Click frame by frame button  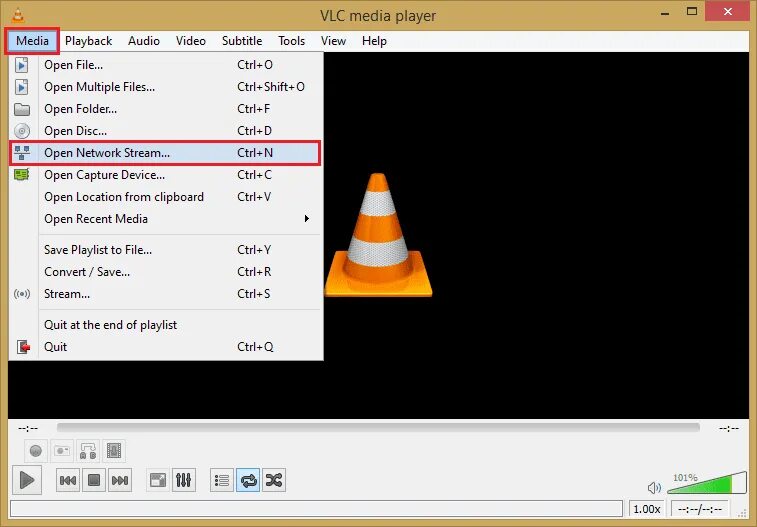click(x=114, y=451)
